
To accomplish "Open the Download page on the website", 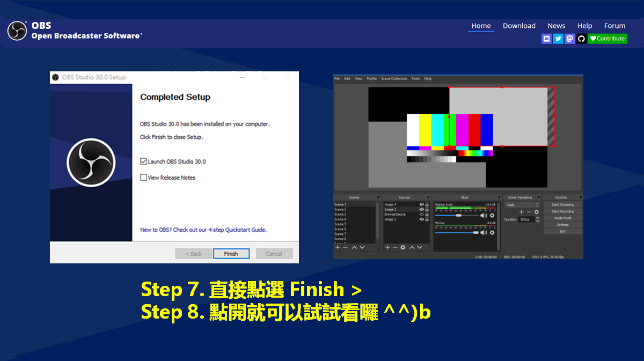I will [x=519, y=26].
